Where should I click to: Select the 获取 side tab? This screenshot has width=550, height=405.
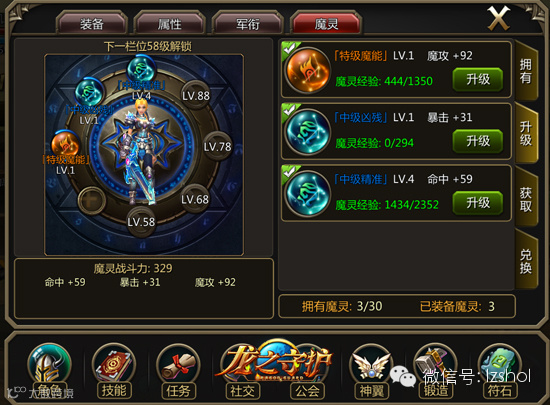click(x=525, y=199)
